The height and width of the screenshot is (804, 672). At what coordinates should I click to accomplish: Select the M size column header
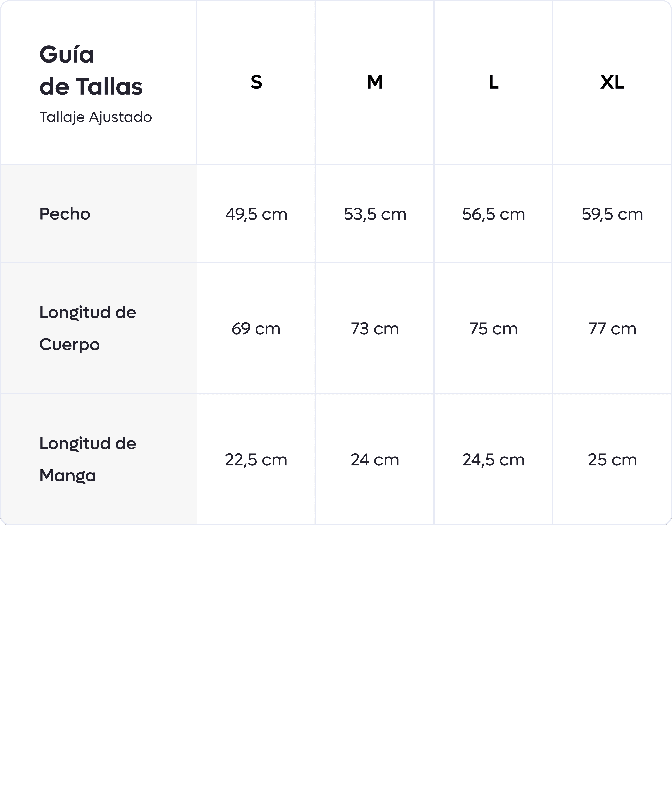(375, 82)
